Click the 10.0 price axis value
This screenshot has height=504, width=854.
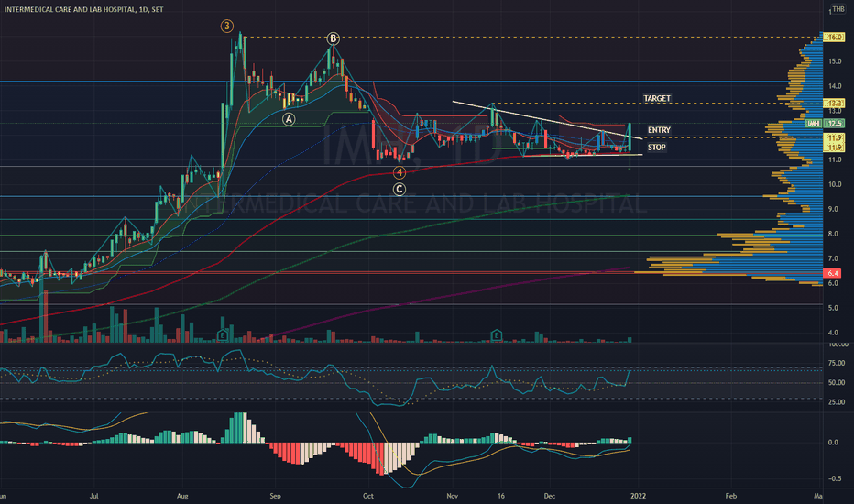coord(835,184)
